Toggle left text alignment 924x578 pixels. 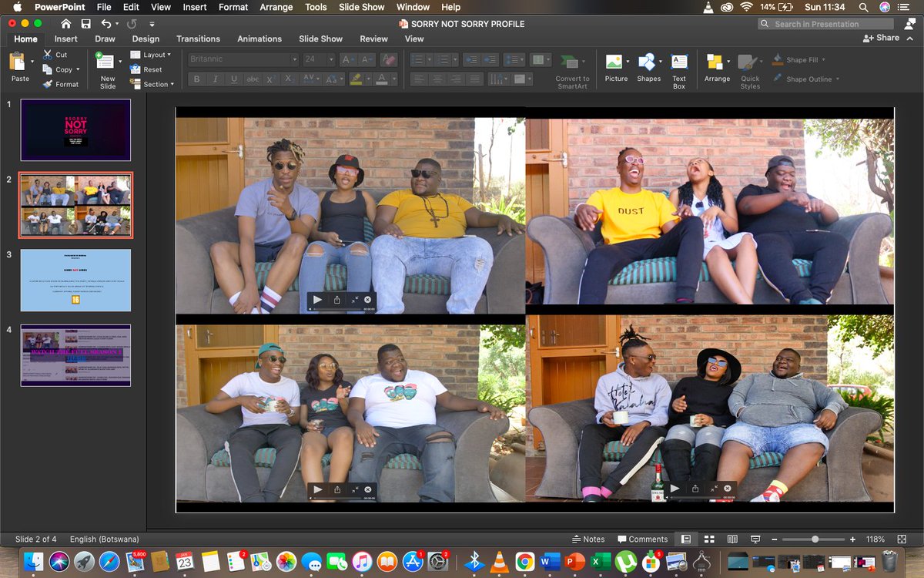click(x=418, y=79)
